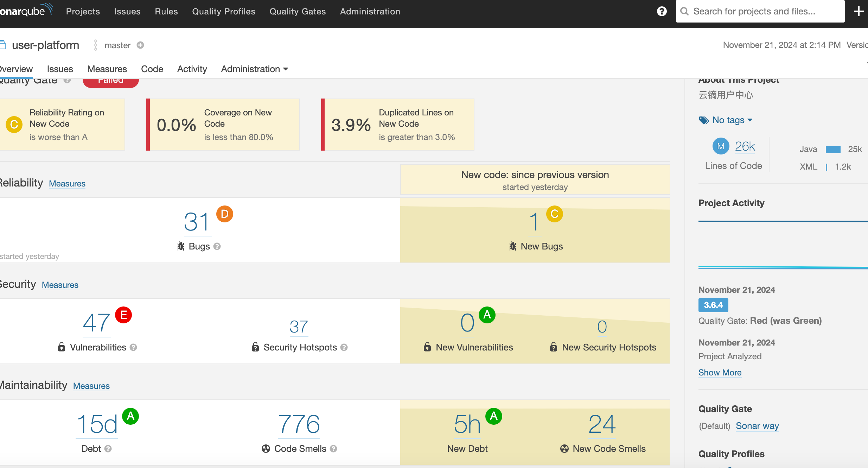Click the Code Smells help icon
This screenshot has width=868, height=468.
pos(333,449)
